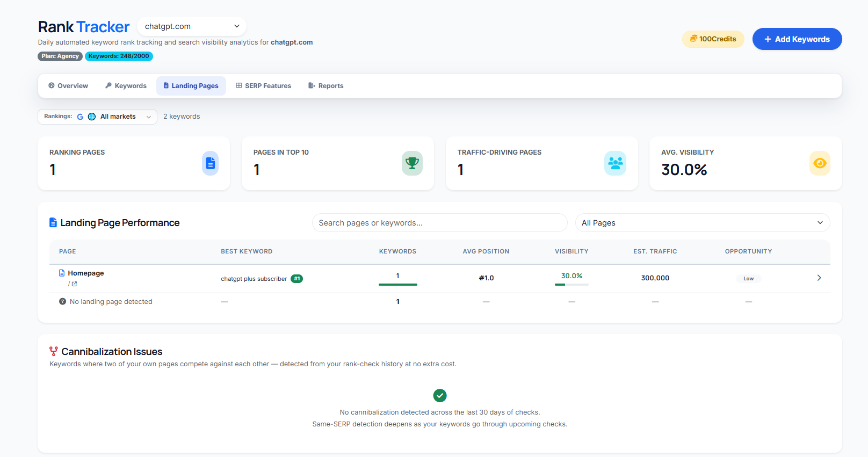Viewport: 868px width, 457px height.
Task: Sort by the BEST KEYWORD column header
Action: tap(247, 251)
